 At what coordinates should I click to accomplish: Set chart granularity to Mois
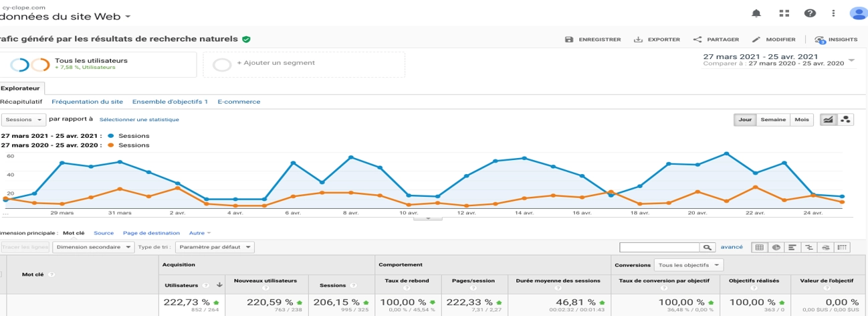[800, 120]
